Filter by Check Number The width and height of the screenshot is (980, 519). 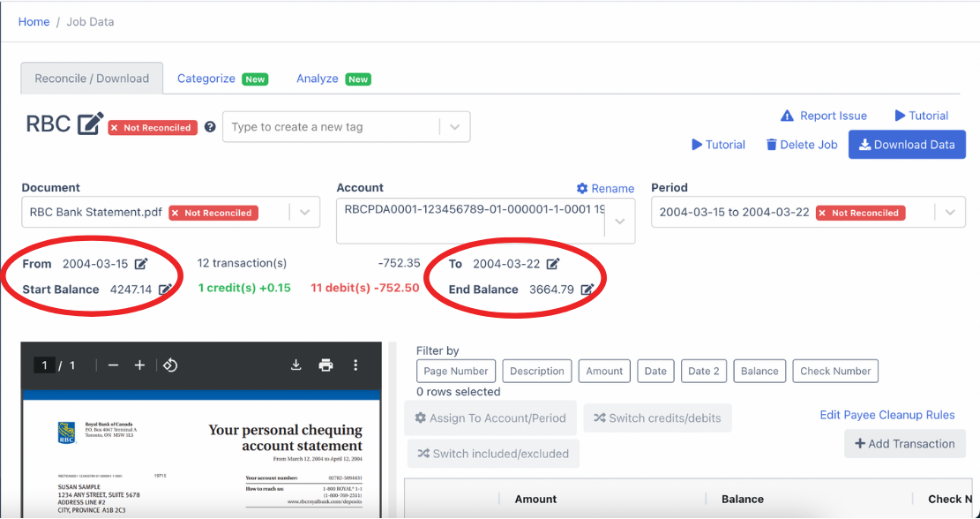coord(835,371)
